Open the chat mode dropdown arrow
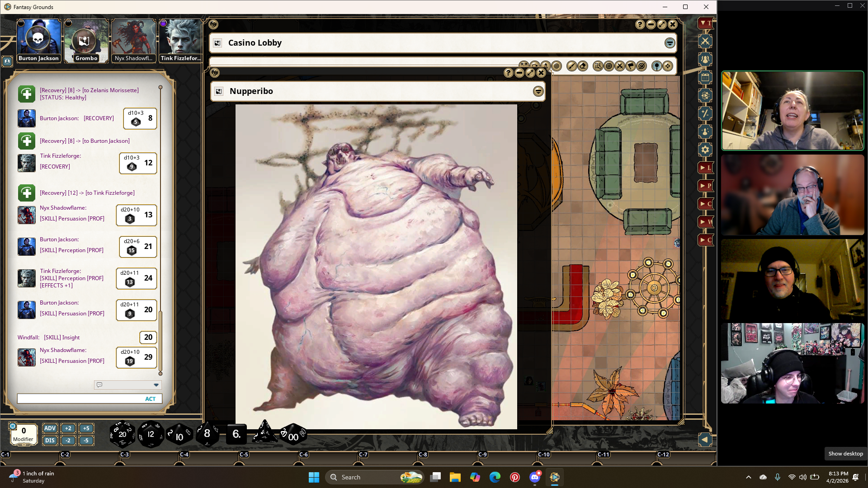The width and height of the screenshot is (868, 488). pos(156,385)
